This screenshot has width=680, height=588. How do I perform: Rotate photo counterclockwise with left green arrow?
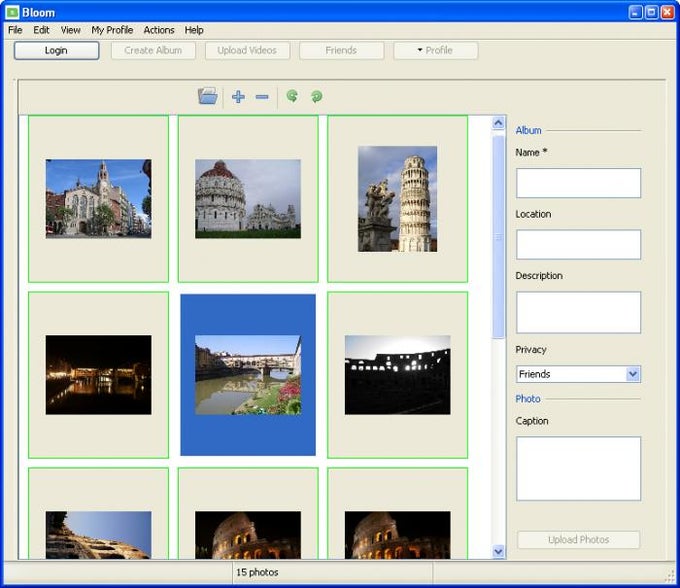[292, 97]
